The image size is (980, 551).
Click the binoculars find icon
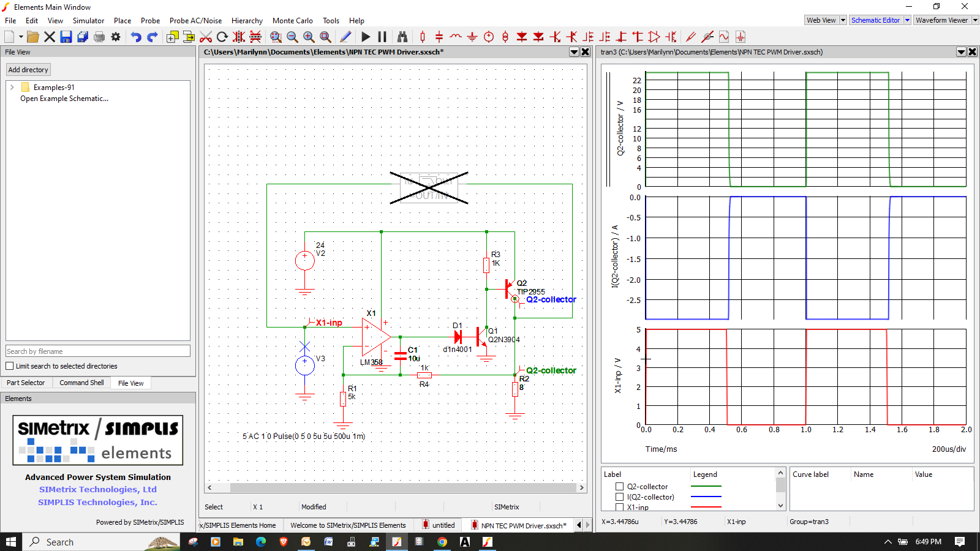point(402,37)
